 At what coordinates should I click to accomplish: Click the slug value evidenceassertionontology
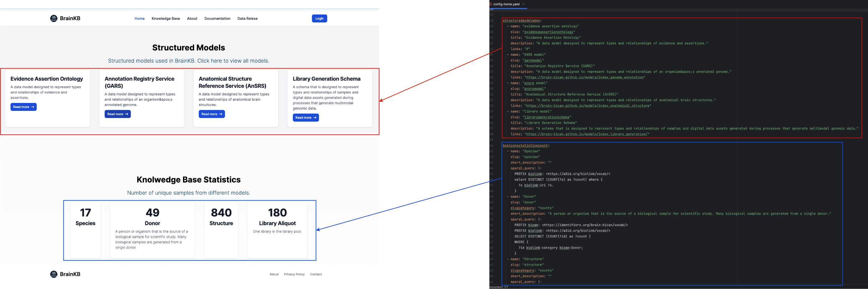point(549,32)
